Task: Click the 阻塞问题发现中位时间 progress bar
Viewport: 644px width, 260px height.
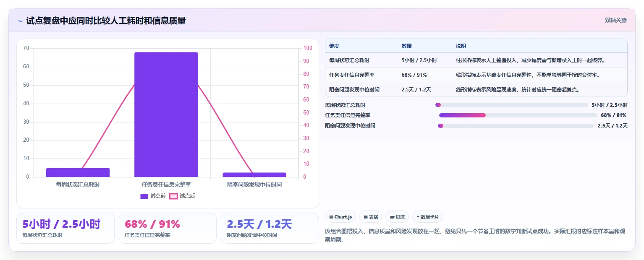Action: 516,126
